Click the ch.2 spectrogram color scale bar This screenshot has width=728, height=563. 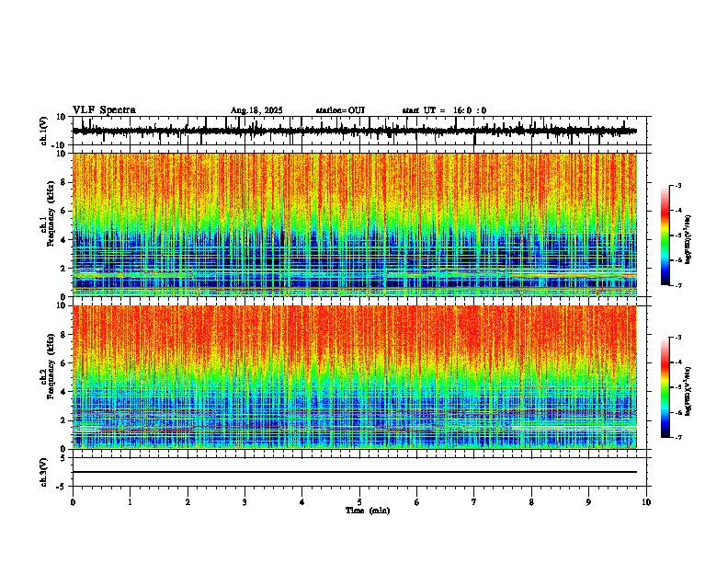[x=665, y=387]
